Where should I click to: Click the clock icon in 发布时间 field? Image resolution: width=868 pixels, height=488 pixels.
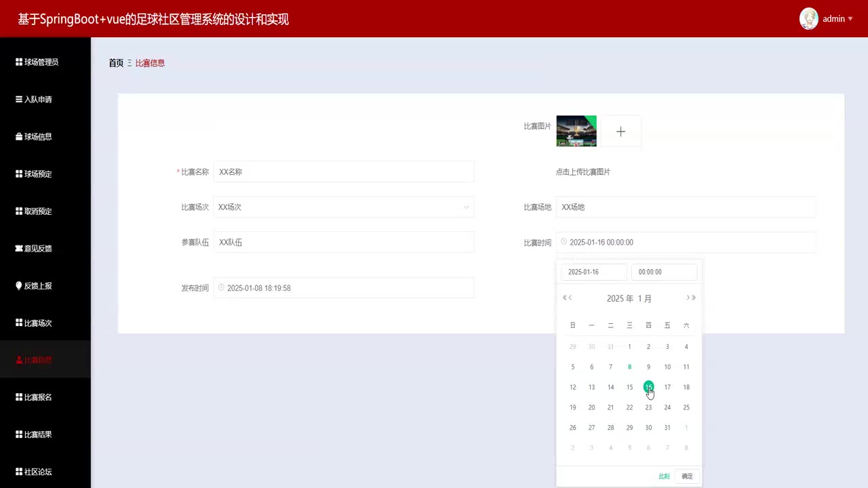[x=221, y=288]
